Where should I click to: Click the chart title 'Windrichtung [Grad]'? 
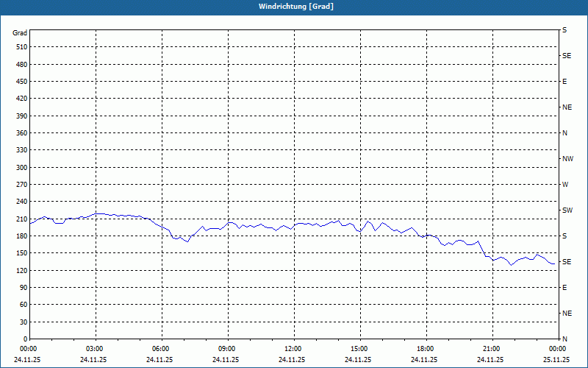(296, 7)
